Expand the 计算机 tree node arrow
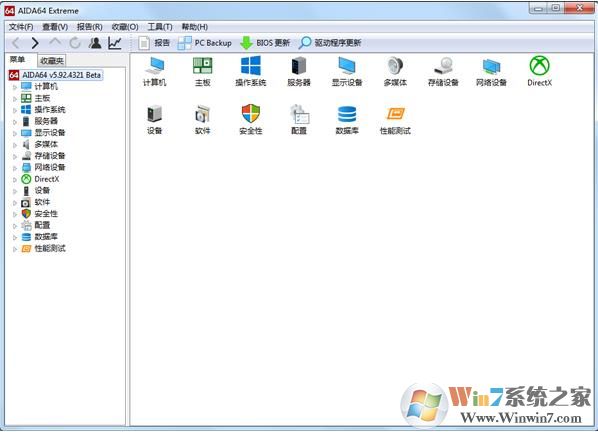 (x=15, y=87)
